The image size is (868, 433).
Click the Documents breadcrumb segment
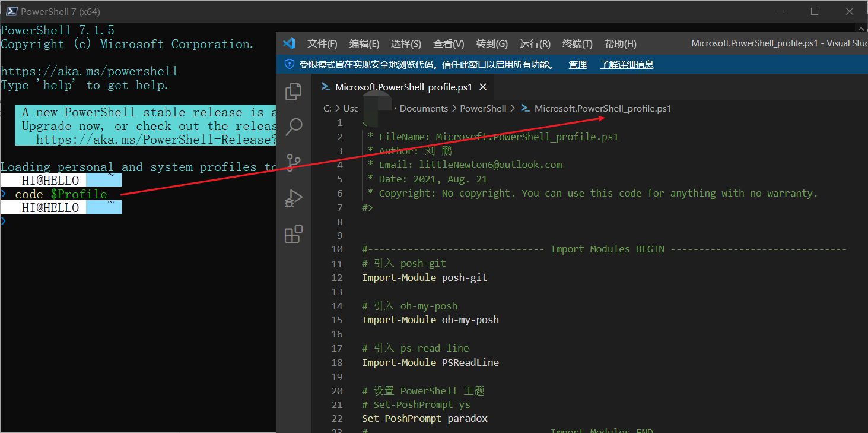tap(424, 109)
